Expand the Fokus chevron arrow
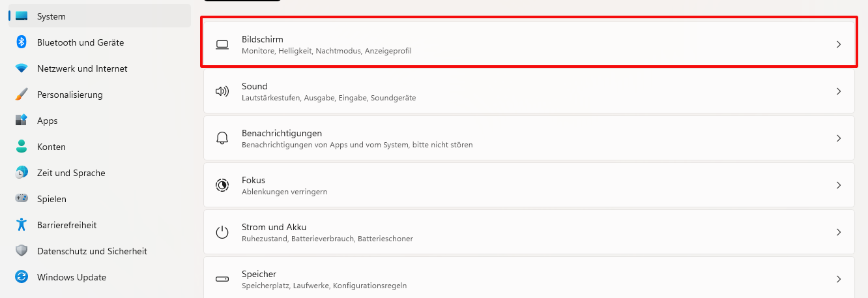 [x=839, y=185]
